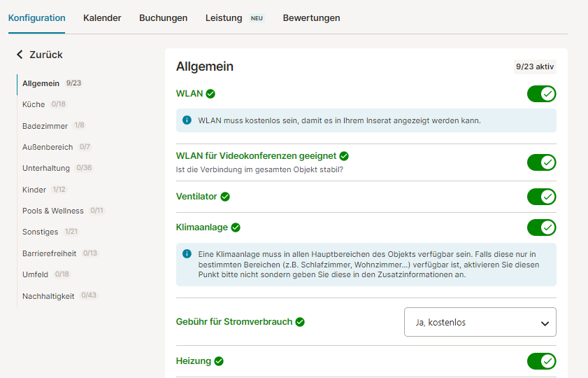Click the info icon in Klimaanlage notice
Viewport: 588px width, 378px height.
coord(187,254)
